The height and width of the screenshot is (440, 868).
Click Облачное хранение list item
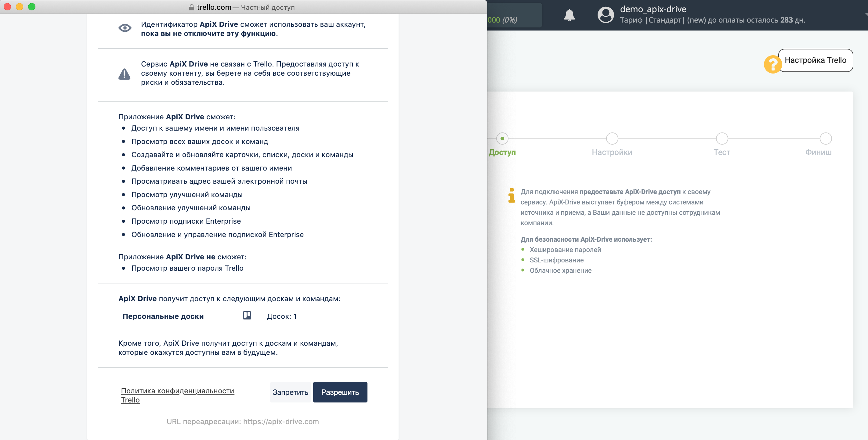tap(560, 271)
